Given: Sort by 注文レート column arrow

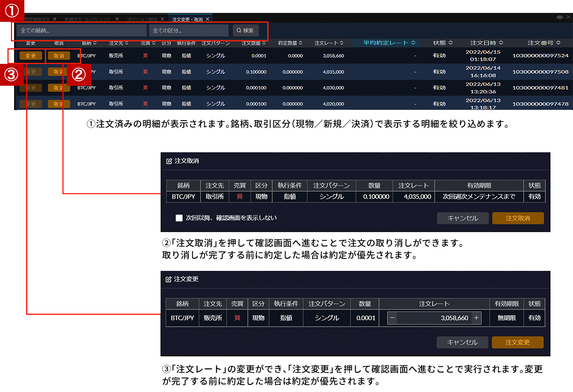Looking at the screenshot, I should click(x=342, y=43).
